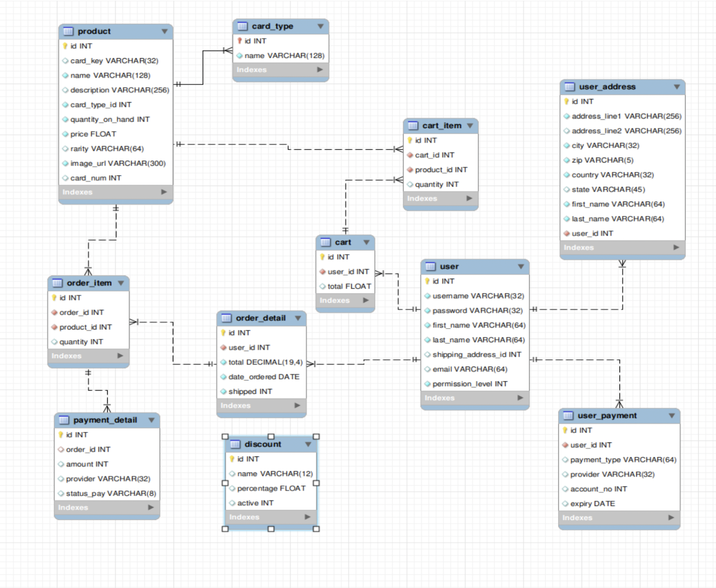716x588 pixels.
Task: Click the user table icon
Action: point(430,267)
